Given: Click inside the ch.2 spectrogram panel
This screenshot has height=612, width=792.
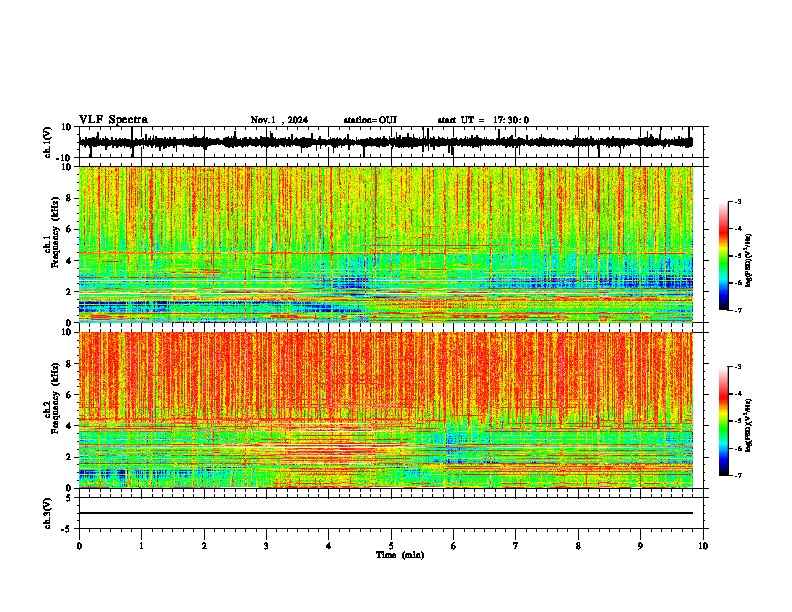Looking at the screenshot, I should tap(385, 410).
